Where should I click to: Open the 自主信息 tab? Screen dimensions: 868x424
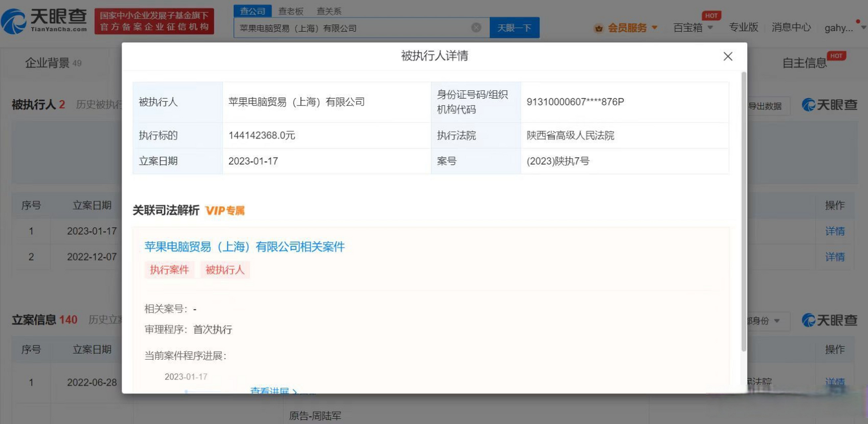coord(805,63)
